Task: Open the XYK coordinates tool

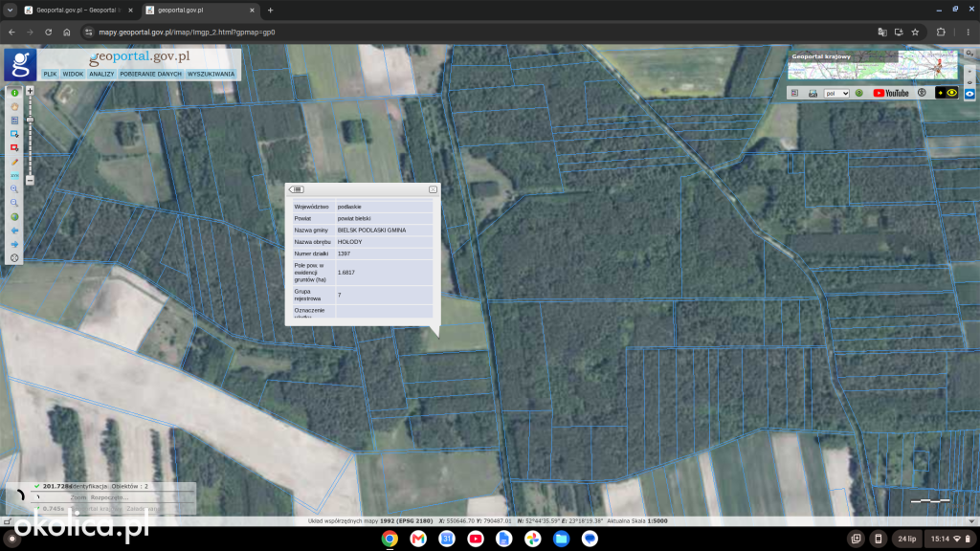Action: click(x=14, y=176)
